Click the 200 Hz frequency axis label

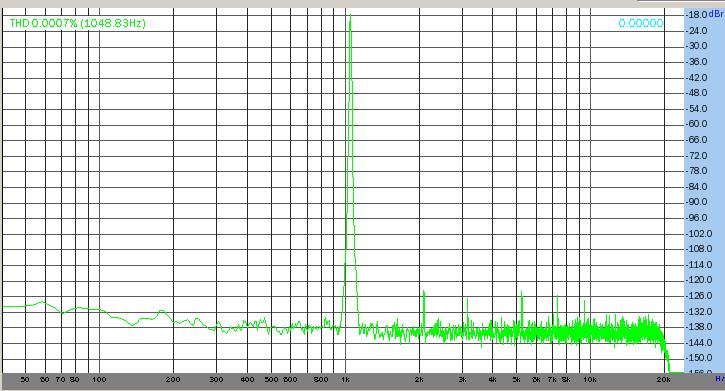[173, 379]
